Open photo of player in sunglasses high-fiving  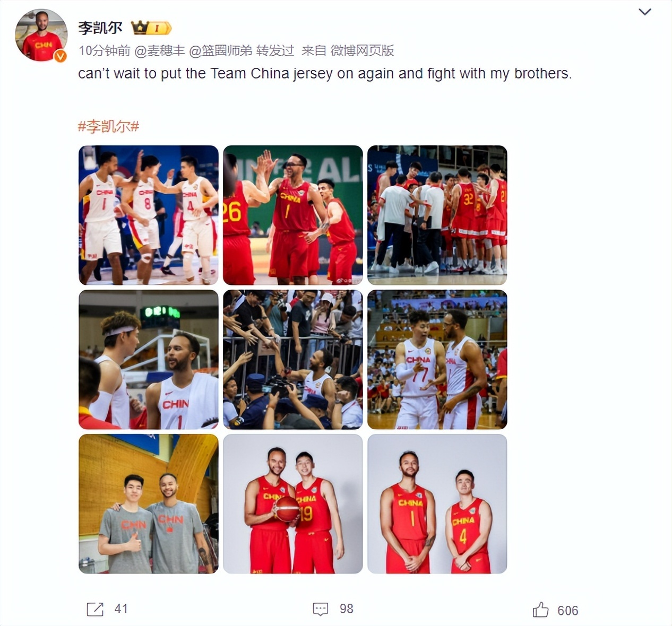[293, 215]
